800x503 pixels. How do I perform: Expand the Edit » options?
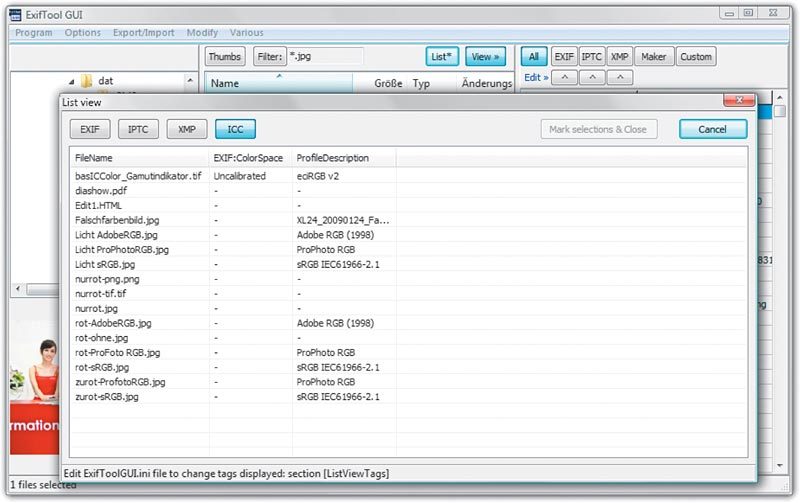(x=536, y=77)
